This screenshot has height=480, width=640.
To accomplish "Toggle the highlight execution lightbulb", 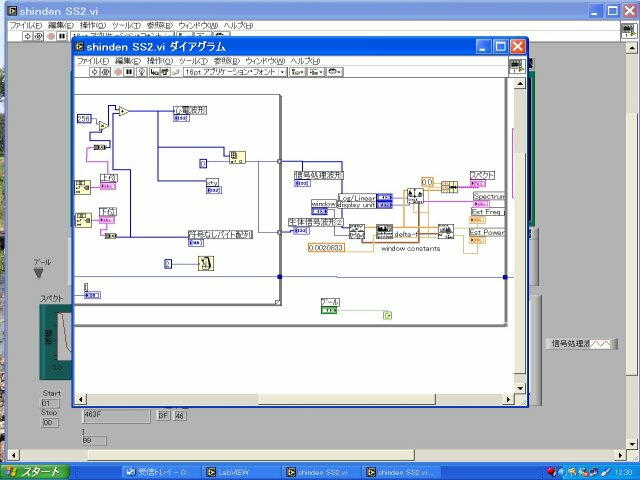I will coord(142,72).
